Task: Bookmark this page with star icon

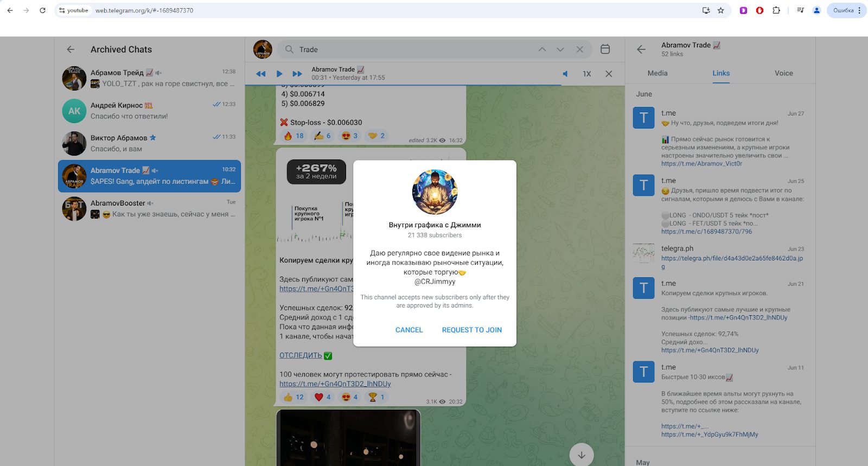Action: 721,10
